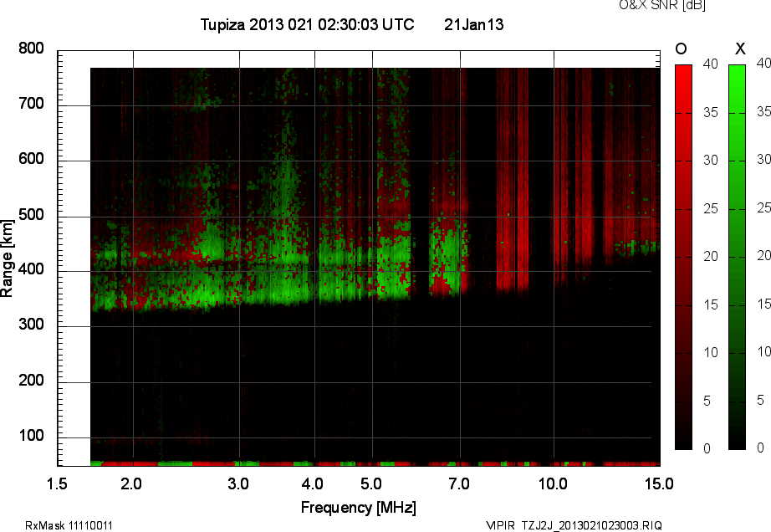Click the '400' range tick label
This screenshot has height=532, width=771.
(x=31, y=269)
